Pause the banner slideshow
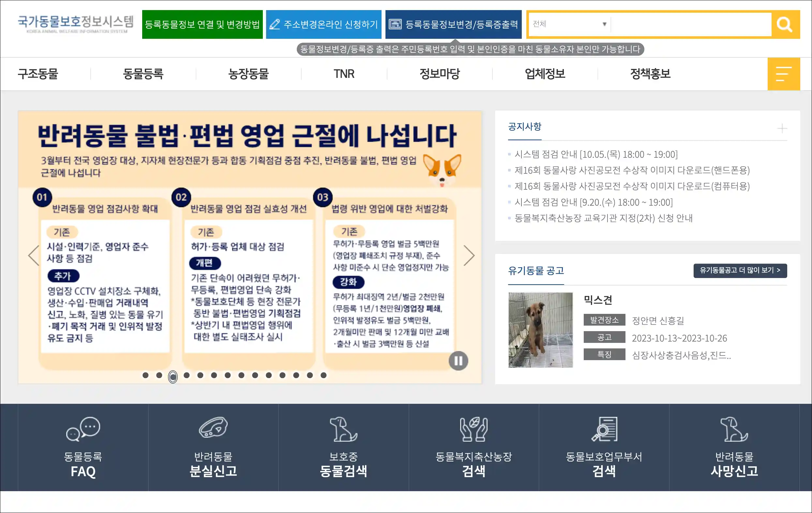 pyautogui.click(x=458, y=361)
